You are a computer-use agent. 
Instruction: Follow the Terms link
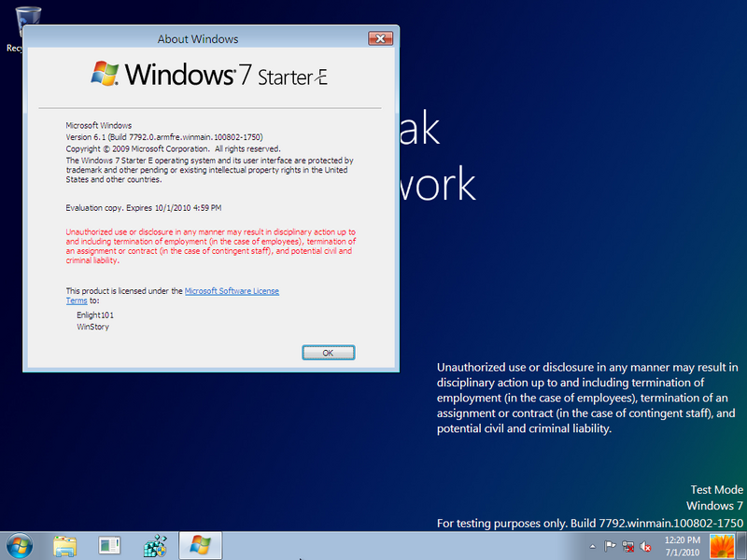coord(77,301)
